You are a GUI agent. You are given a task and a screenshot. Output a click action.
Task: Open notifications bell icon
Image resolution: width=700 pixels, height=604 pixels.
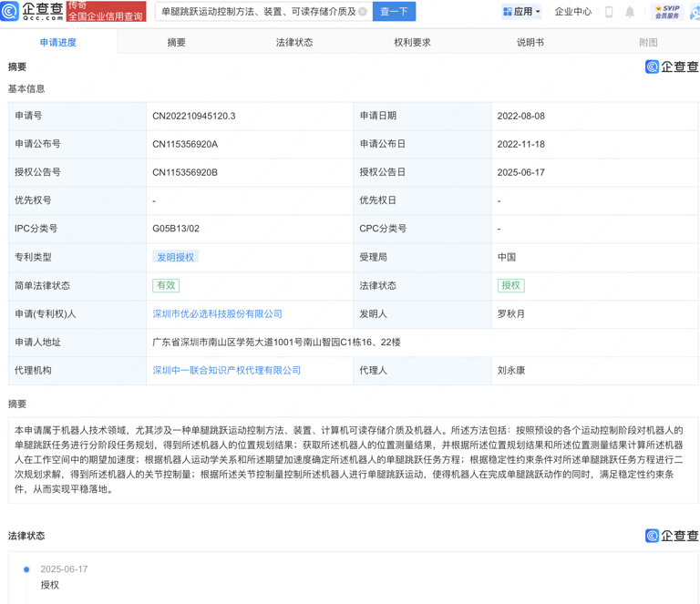(630, 12)
